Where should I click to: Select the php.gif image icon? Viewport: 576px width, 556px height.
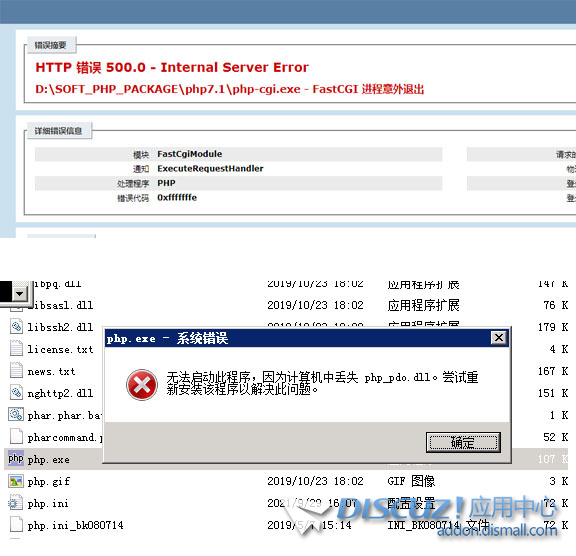tap(16, 481)
